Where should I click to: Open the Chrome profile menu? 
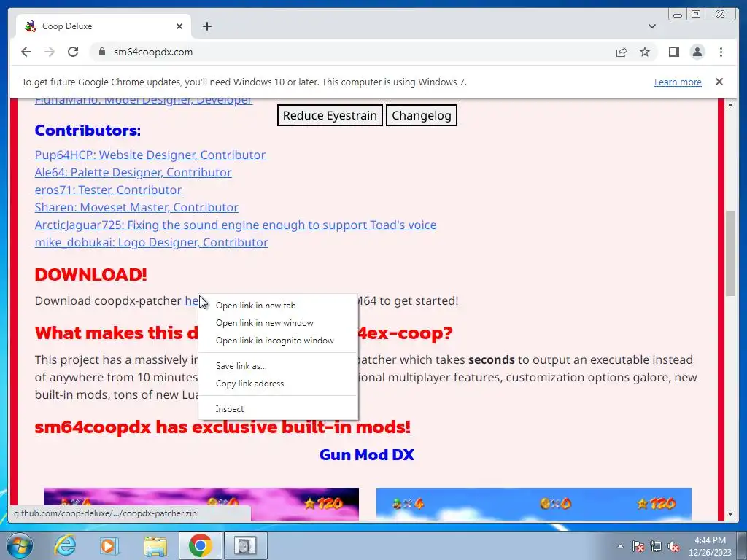coord(697,52)
